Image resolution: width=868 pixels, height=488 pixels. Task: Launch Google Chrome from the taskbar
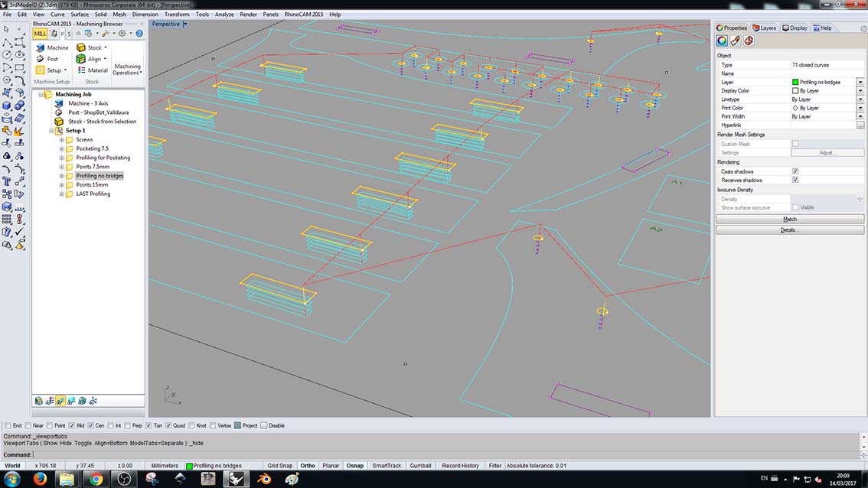coord(96,480)
